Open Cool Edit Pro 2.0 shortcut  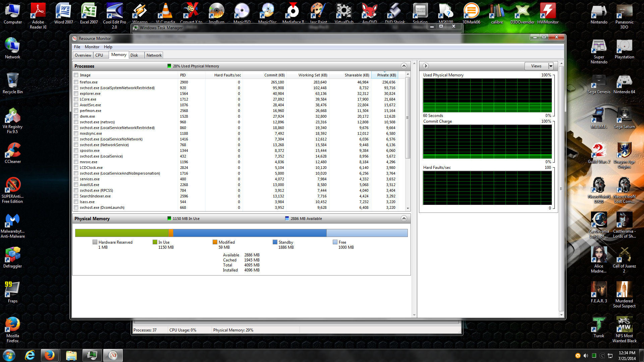click(x=114, y=16)
